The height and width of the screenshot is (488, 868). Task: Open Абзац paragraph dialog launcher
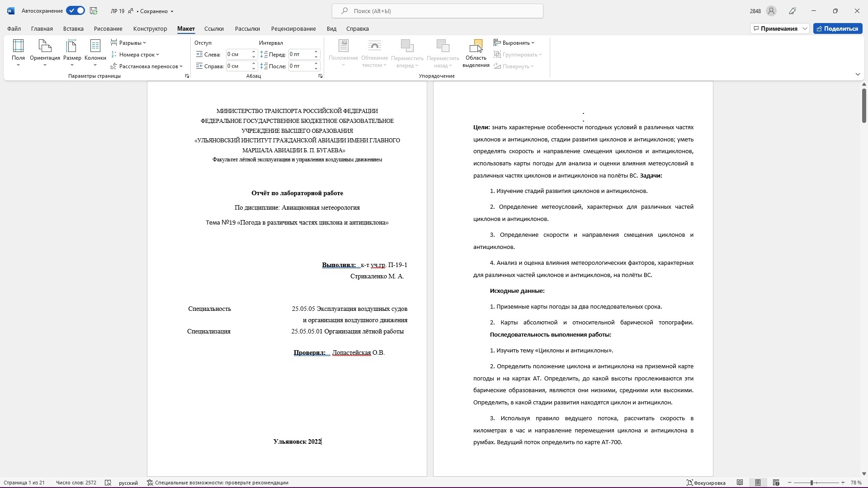321,76
